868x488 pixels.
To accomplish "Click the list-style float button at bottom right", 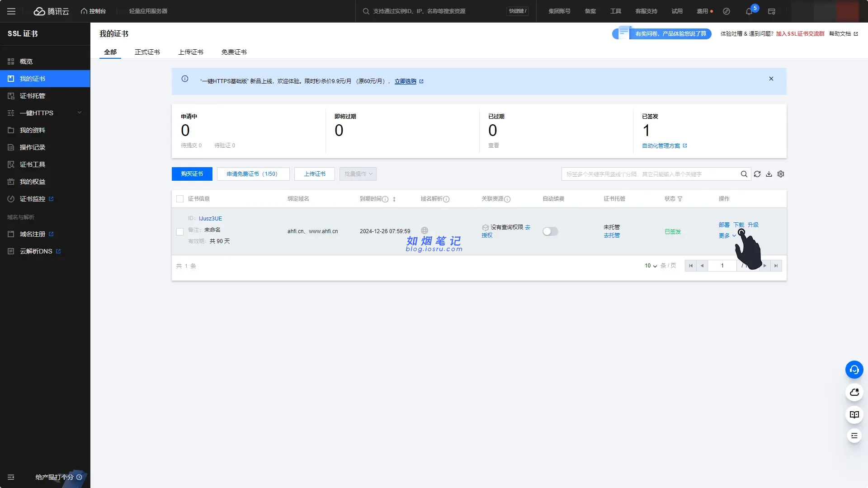I will point(854,436).
